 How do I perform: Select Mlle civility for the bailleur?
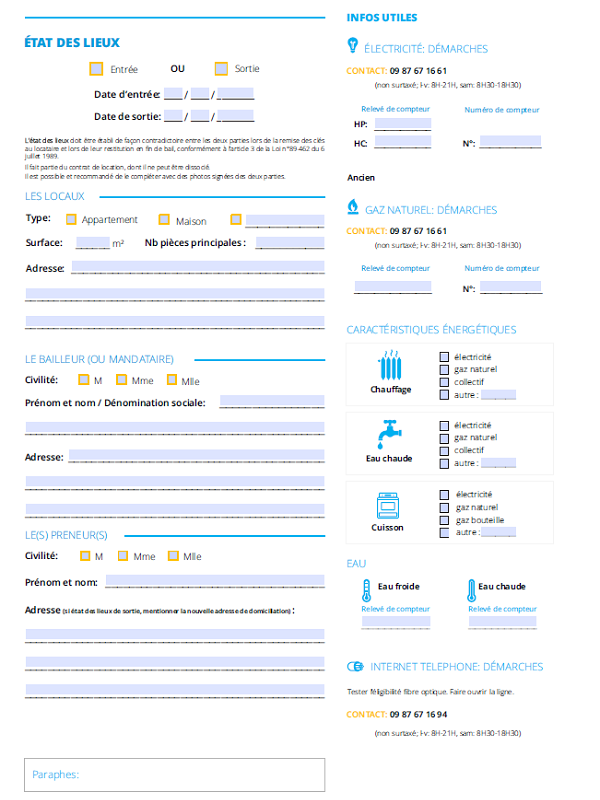pyautogui.click(x=172, y=380)
